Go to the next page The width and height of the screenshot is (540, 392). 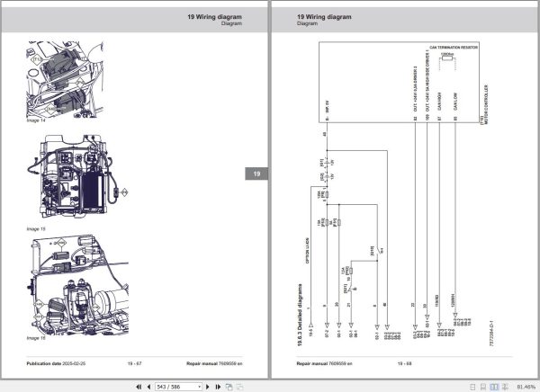(207, 387)
